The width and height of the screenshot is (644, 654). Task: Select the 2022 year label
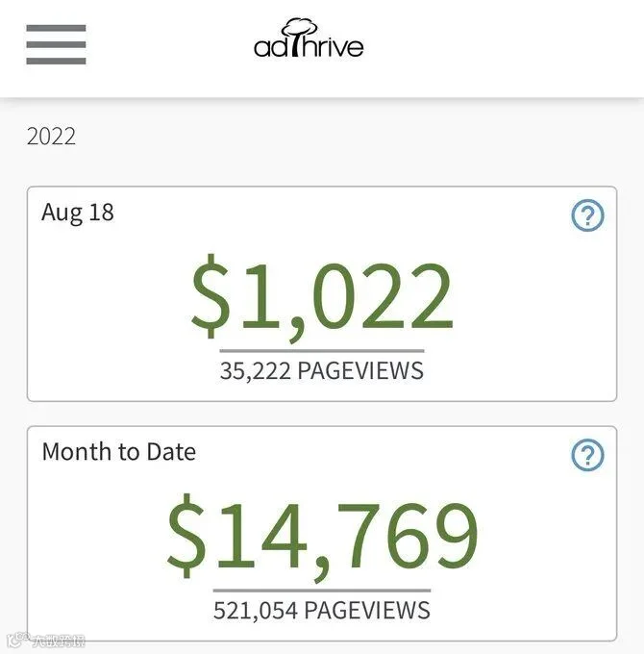[x=51, y=136]
